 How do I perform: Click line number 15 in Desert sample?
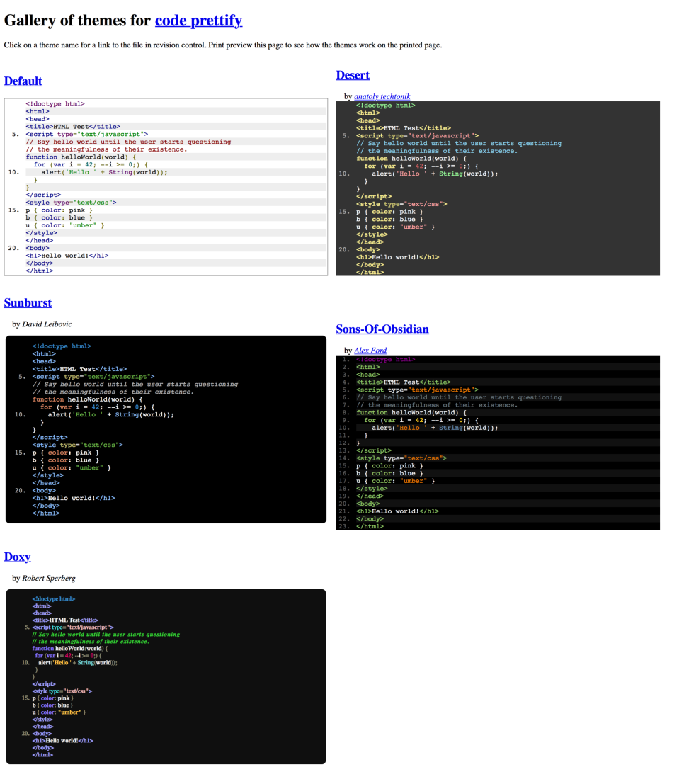click(344, 212)
